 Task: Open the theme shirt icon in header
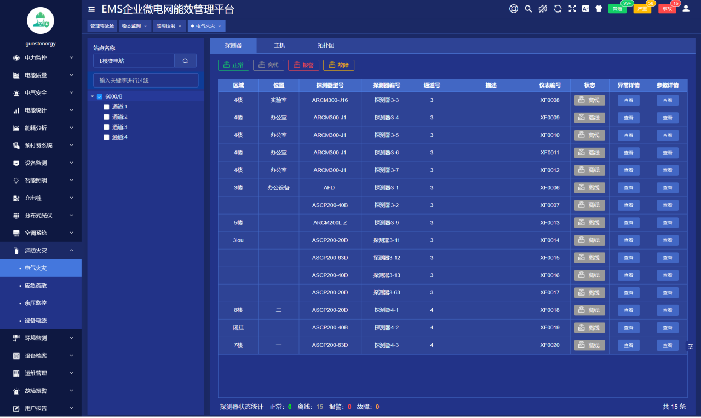(x=598, y=9)
